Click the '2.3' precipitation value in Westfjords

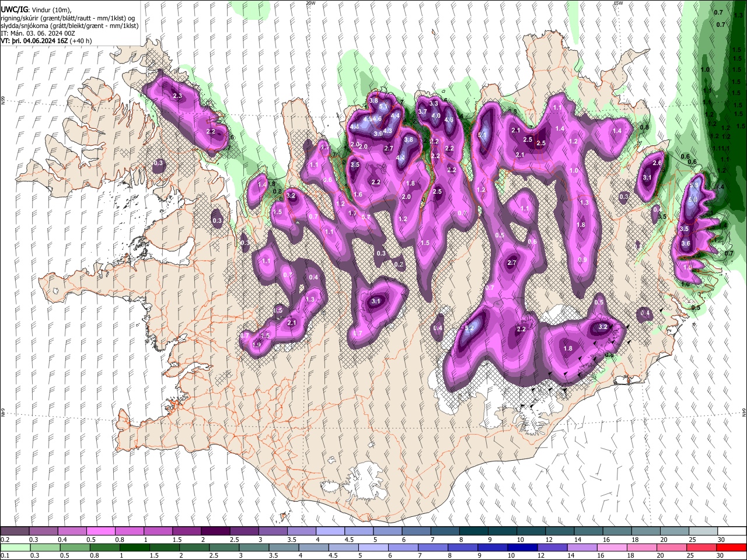177,96
